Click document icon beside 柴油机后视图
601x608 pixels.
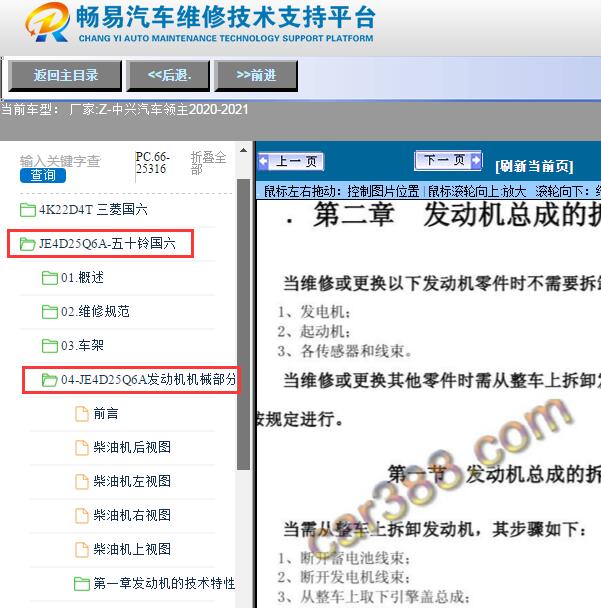(82, 447)
